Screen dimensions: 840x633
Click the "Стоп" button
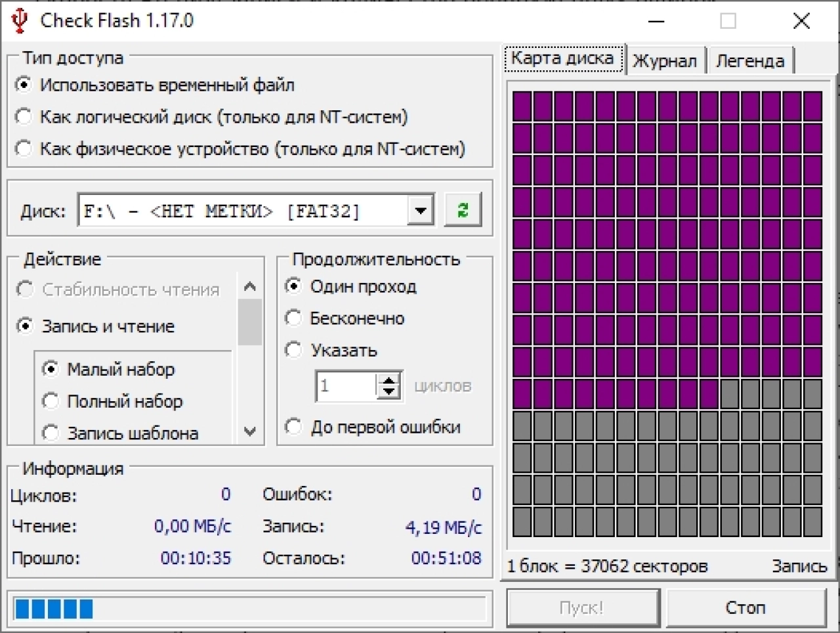(745, 607)
